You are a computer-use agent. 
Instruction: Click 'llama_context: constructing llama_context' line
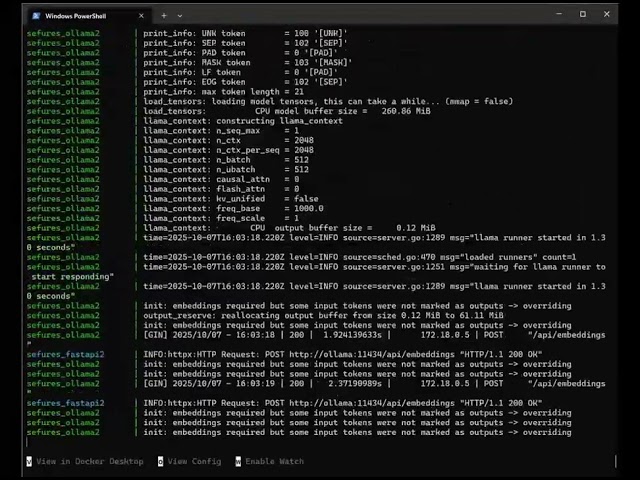click(x=243, y=121)
